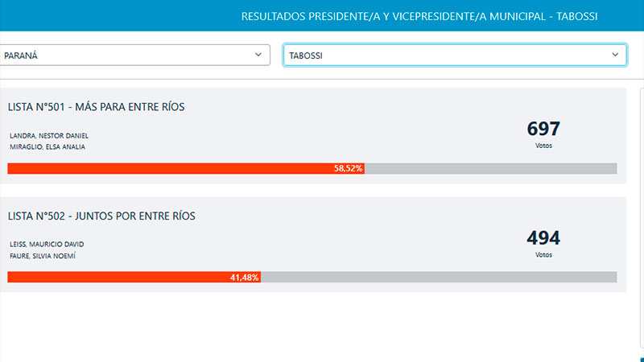Click the 697 votes count
The width and height of the screenshot is (644, 362).
tap(543, 129)
